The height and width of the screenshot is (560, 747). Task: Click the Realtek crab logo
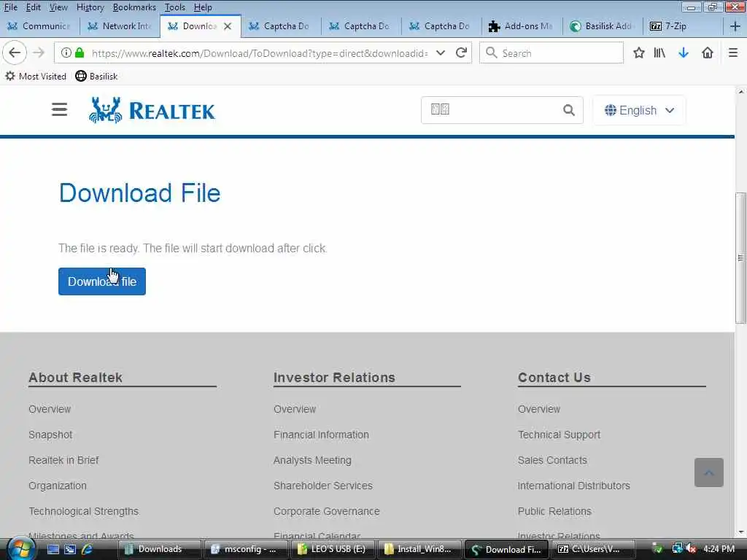click(x=152, y=110)
